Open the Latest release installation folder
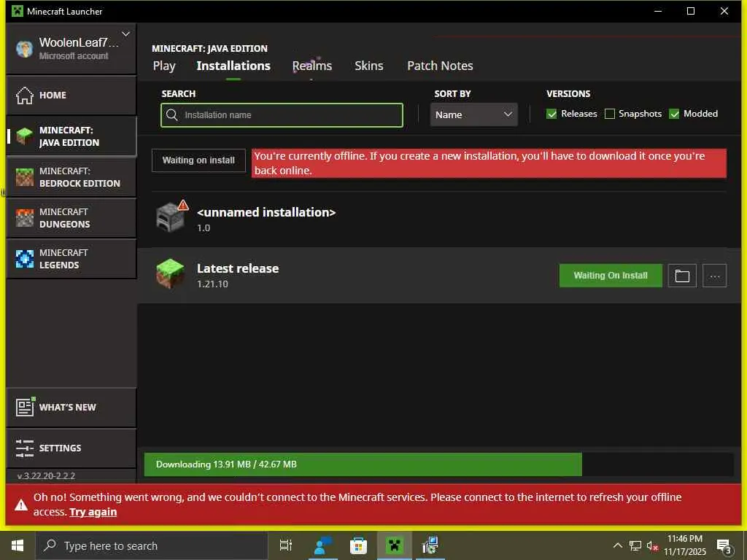Viewport: 747px width, 560px height. tap(682, 276)
